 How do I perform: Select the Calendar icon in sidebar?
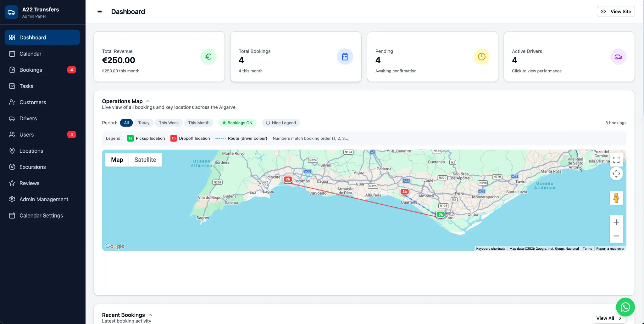[x=12, y=54]
